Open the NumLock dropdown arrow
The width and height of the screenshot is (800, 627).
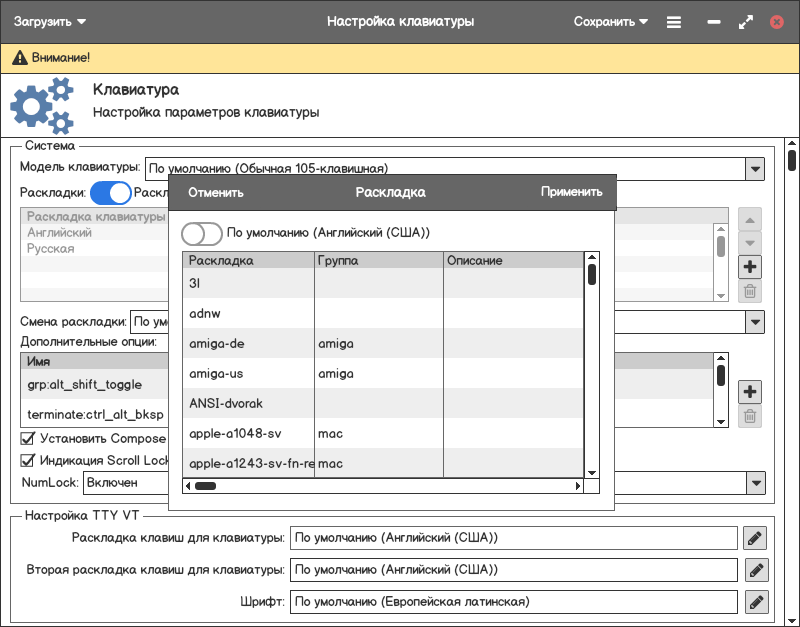click(x=755, y=483)
